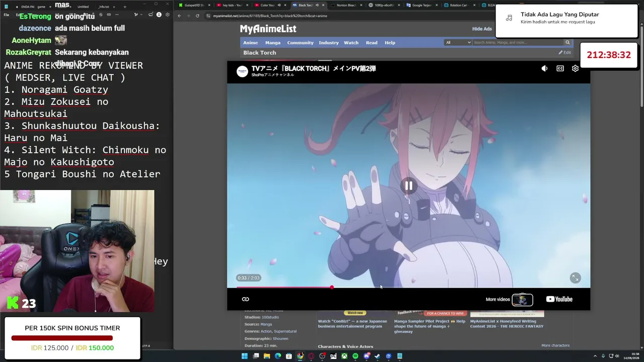Open the ConBiz entertainment program article
Screen dimensions: 644x362
(x=352, y=324)
